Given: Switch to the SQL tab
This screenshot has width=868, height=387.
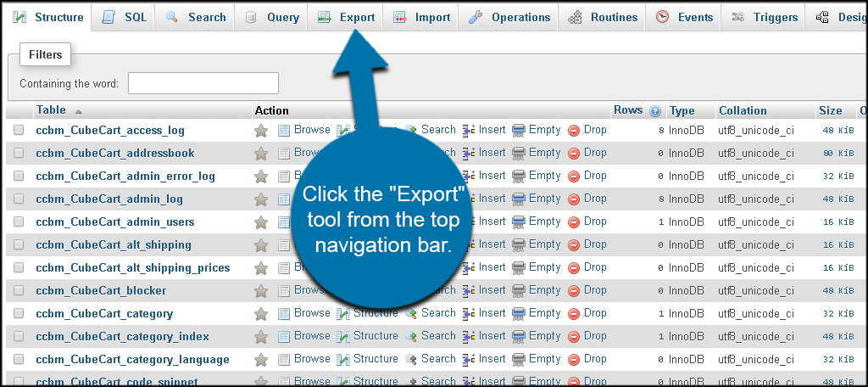Looking at the screenshot, I should pos(124,17).
